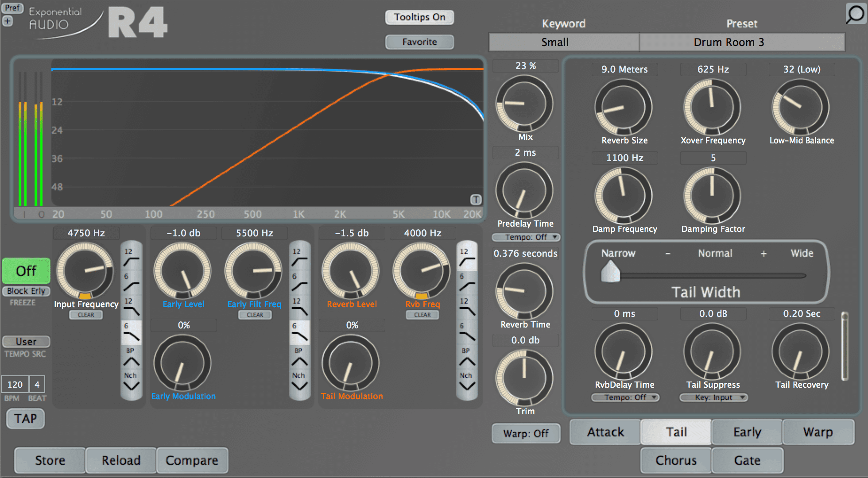Switch to the Gate tab
The width and height of the screenshot is (868, 478).
click(747, 460)
